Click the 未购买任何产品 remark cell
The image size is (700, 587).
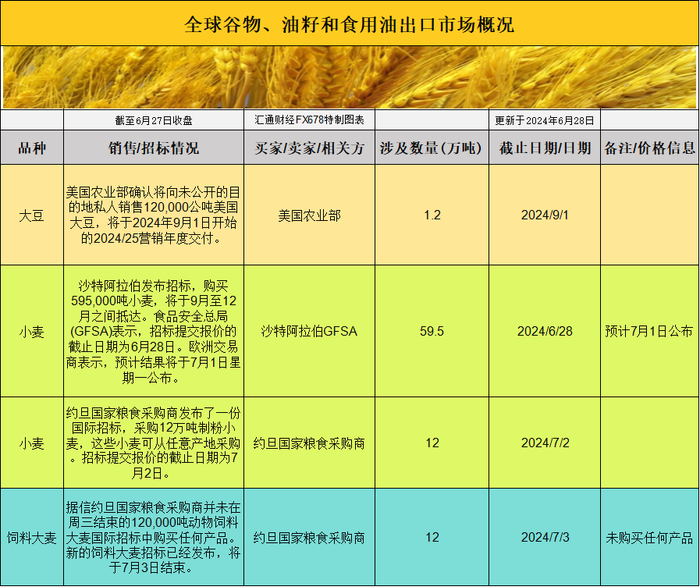[x=650, y=537]
